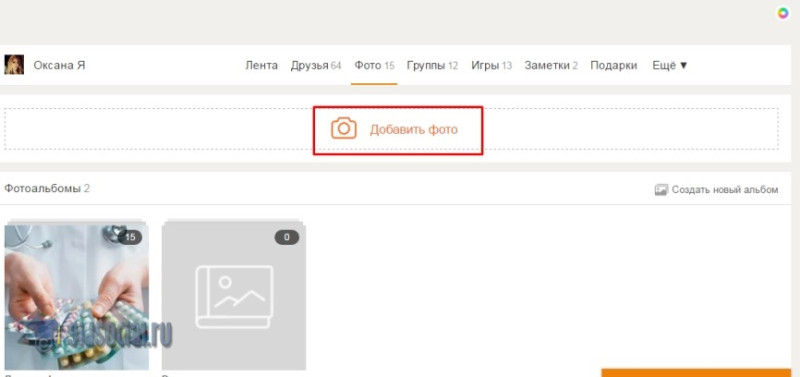
Task: Open the Лента tab
Action: [261, 65]
